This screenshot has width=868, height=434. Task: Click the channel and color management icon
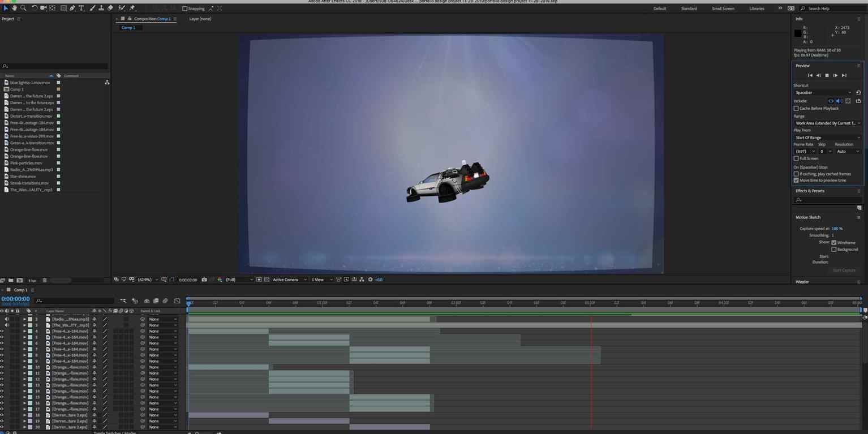(x=220, y=280)
